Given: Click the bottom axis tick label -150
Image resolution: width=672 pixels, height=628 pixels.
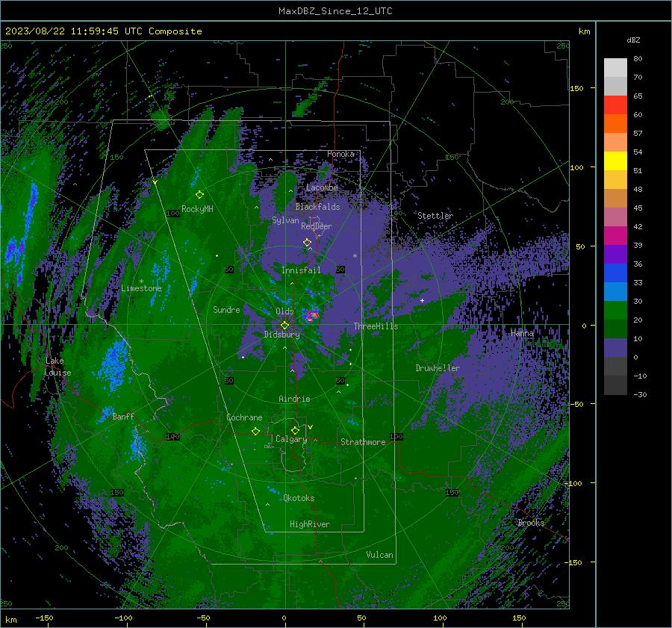Looking at the screenshot, I should (x=44, y=618).
